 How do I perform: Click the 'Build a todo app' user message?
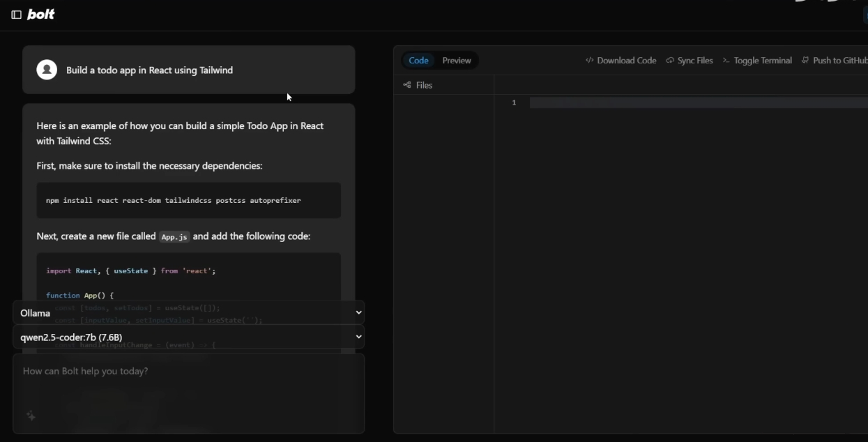tap(149, 70)
